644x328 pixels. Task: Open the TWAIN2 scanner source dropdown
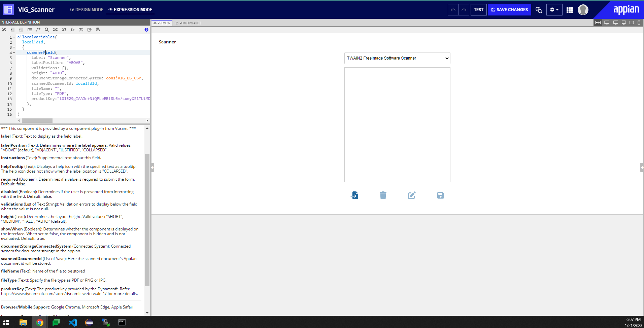tap(397, 58)
